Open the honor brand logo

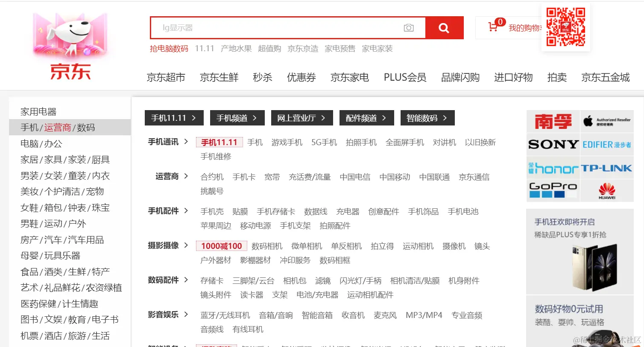click(553, 168)
